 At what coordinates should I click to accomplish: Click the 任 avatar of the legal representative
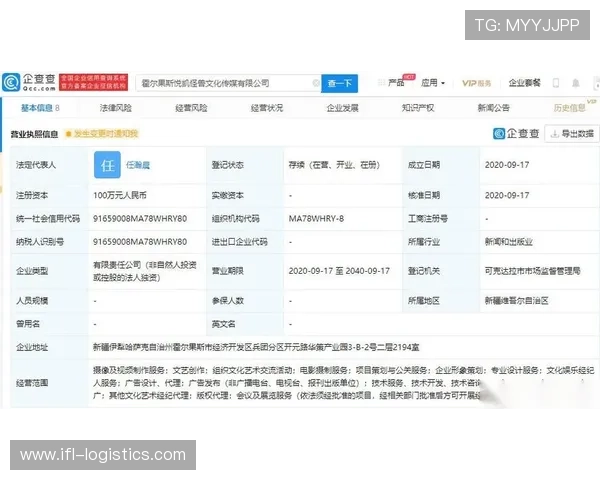[107, 165]
